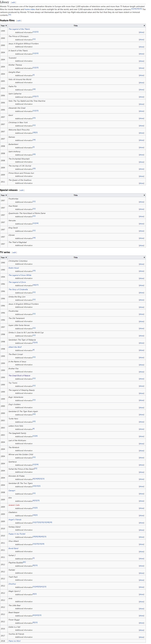Open the home video link
The image size is (151, 644).
pyautogui.click(x=30, y=9)
